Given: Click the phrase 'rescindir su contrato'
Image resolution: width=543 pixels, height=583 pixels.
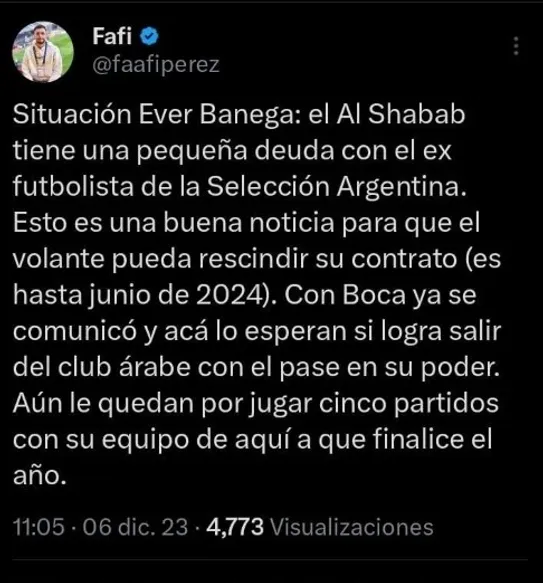Looking at the screenshot, I should coord(328,259).
